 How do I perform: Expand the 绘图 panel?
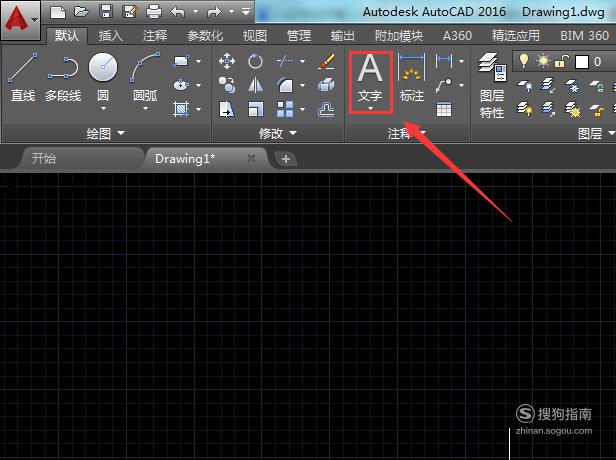105,134
